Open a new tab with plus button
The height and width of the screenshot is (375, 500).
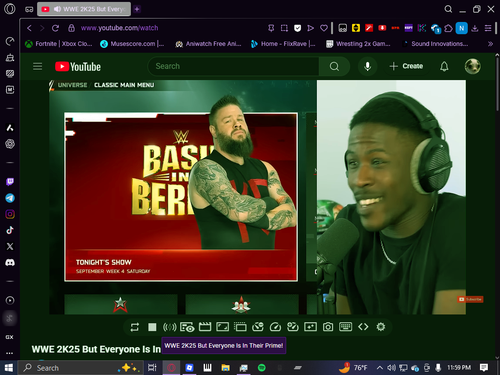(x=137, y=9)
